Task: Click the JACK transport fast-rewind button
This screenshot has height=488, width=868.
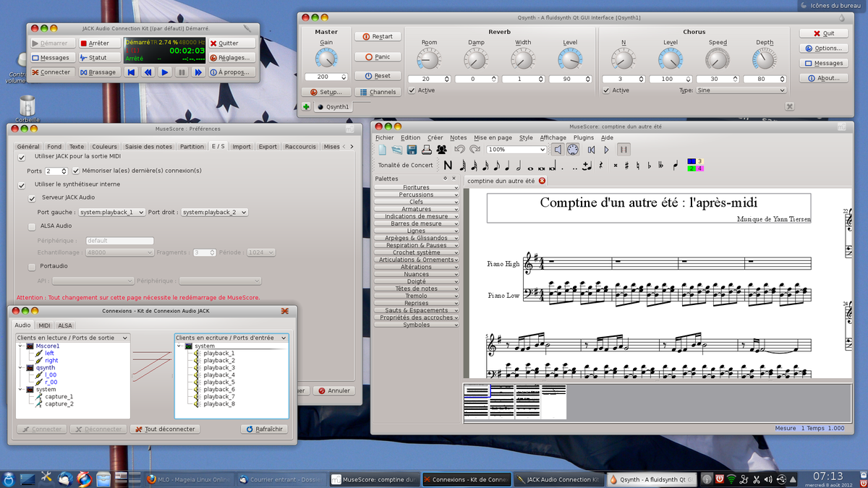Action: pyautogui.click(x=148, y=72)
